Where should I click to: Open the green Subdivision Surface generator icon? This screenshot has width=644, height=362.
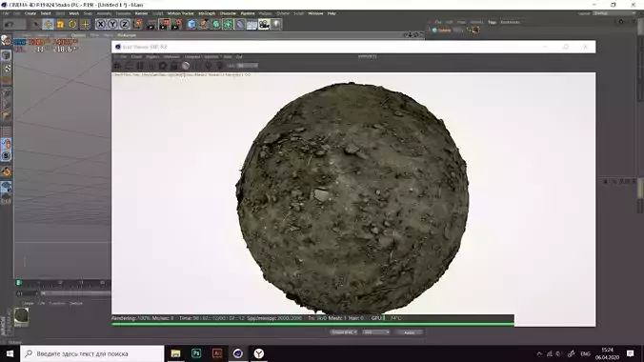[216, 24]
